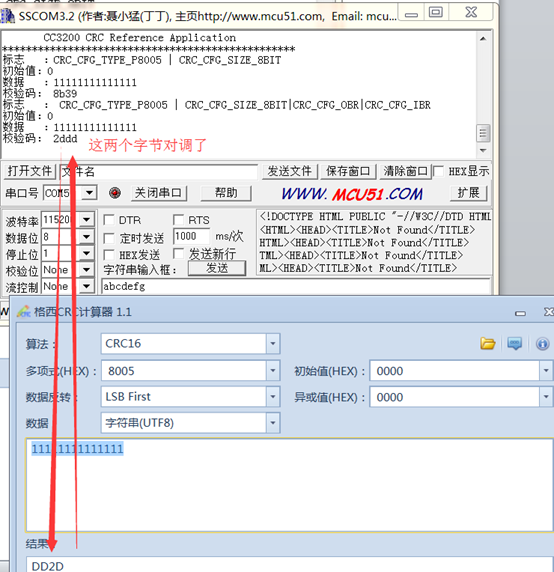Expand the 停止位 dropdown arrow
The height and width of the screenshot is (572, 554).
(x=86, y=253)
